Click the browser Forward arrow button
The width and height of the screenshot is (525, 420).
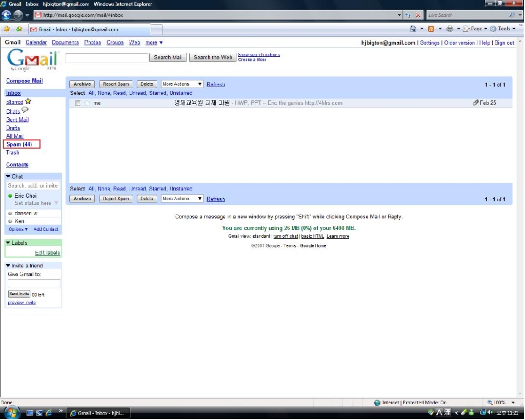coord(18,15)
